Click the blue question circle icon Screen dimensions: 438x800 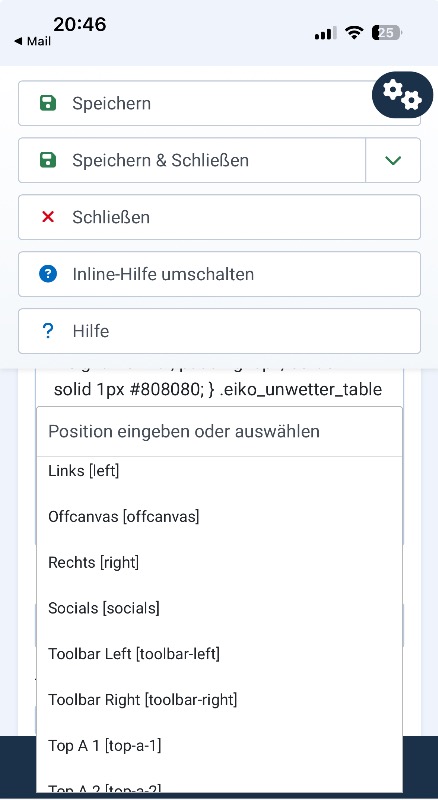[x=48, y=274]
